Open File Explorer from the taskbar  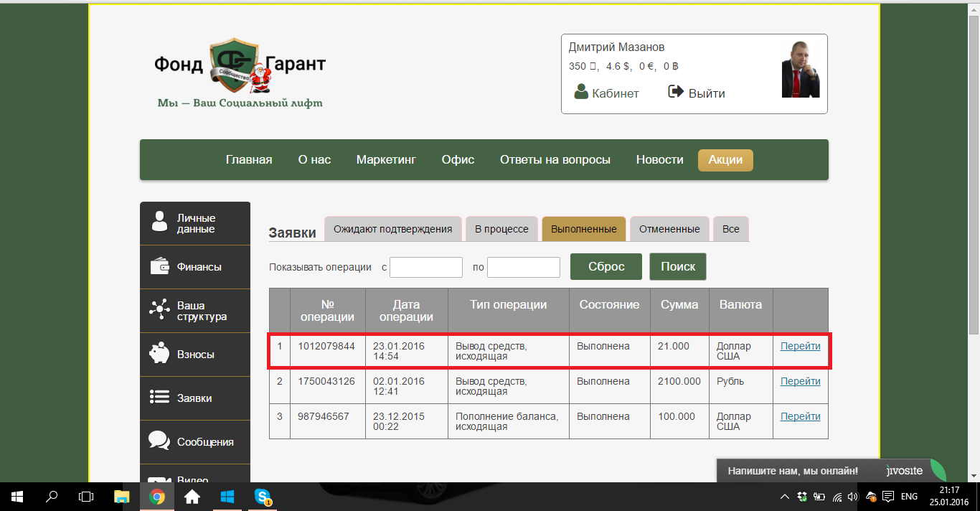(123, 497)
